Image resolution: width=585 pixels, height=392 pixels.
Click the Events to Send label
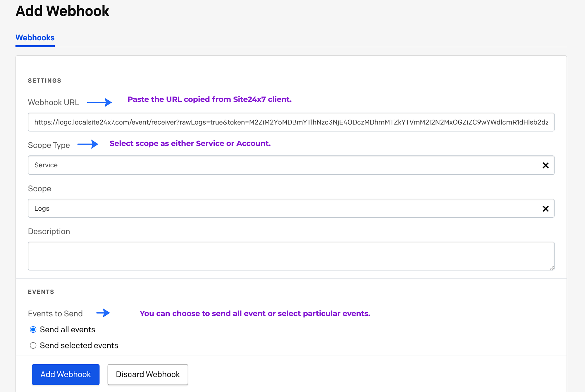point(55,313)
